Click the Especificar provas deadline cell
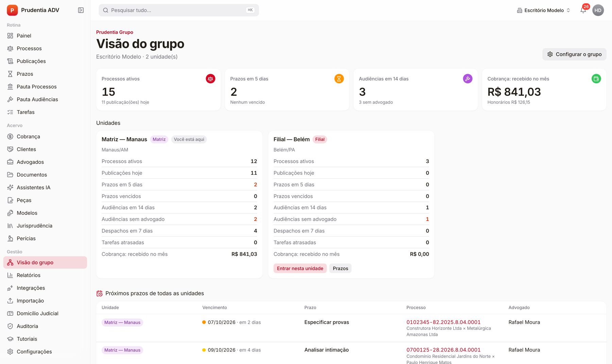 click(x=327, y=322)
